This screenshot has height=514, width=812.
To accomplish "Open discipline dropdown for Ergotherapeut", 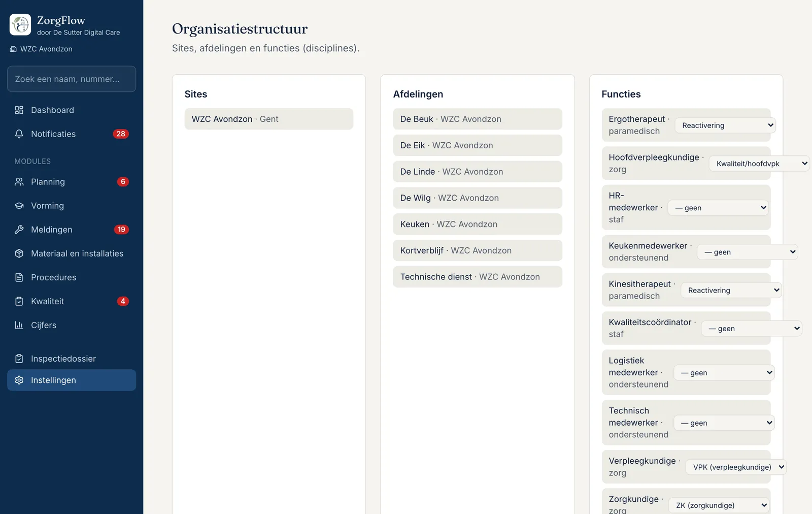I will pos(725,125).
